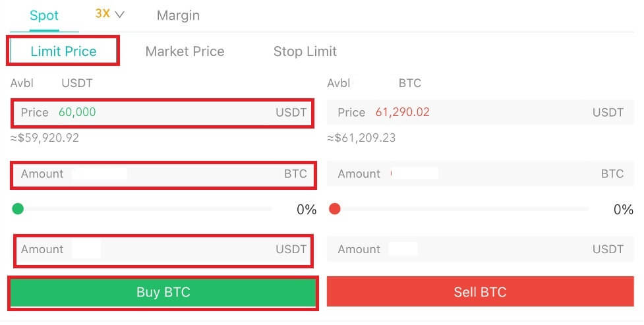The image size is (644, 325).
Task: Click the middle of the sell percentage slider track
Action: 461,209
